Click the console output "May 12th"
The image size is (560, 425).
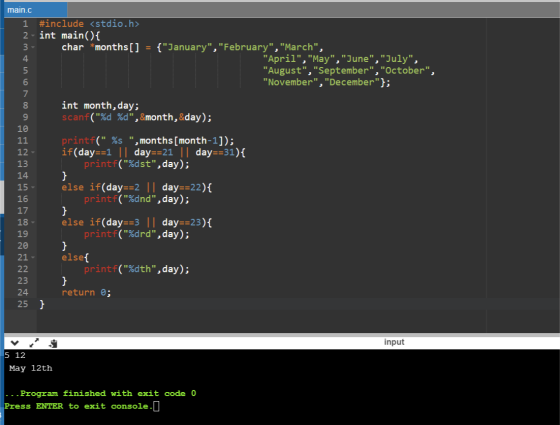tap(31, 368)
